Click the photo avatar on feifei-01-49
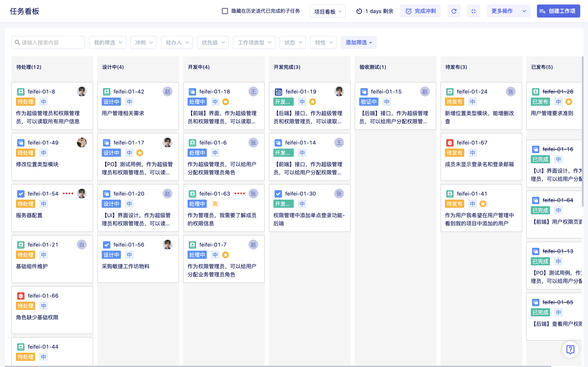The image size is (588, 367). (82, 143)
